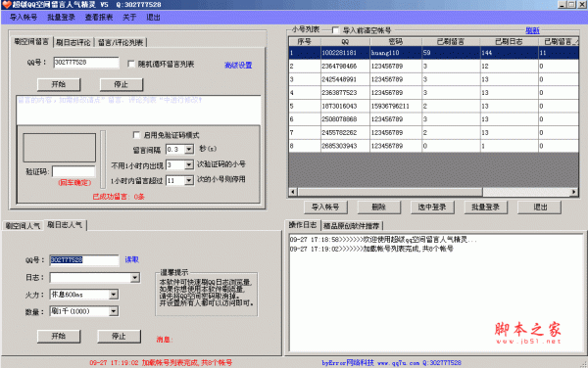The height and width of the screenshot is (368, 588).
Task: Click the lower 开始 button in 刷日志人气
Action: tap(59, 336)
